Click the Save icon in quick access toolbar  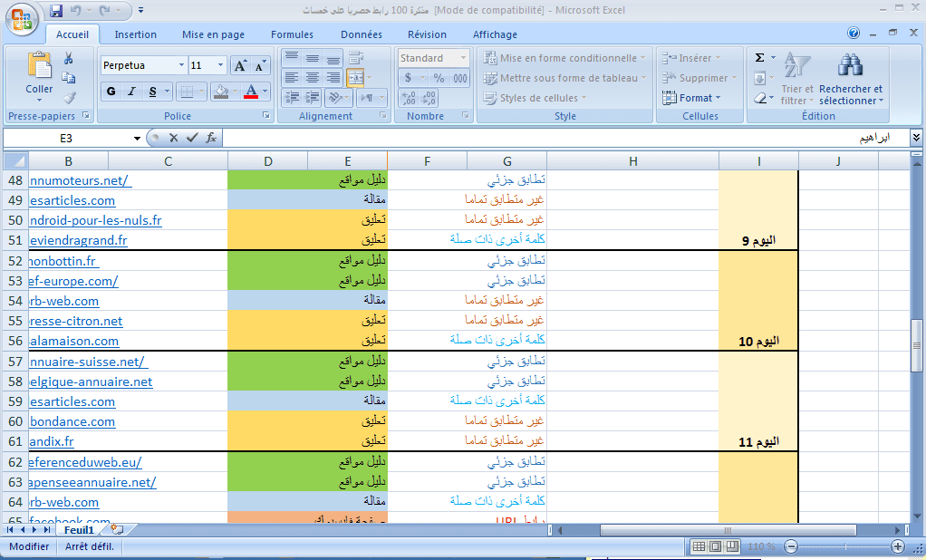(56, 11)
